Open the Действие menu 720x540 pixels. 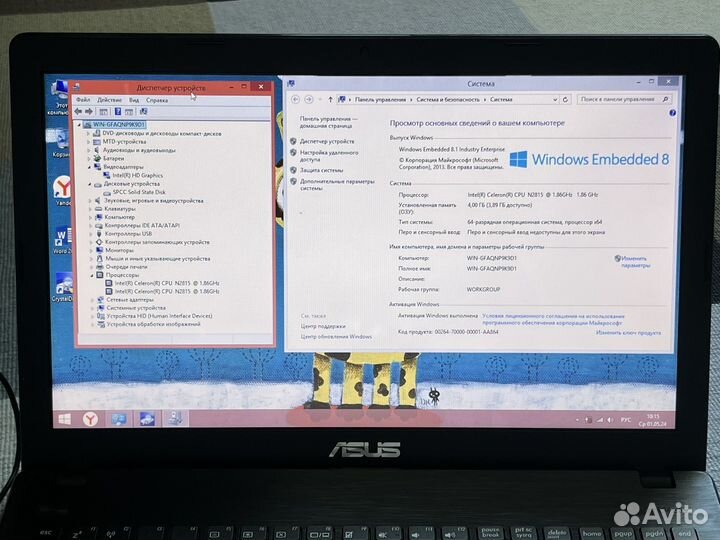coord(109,100)
